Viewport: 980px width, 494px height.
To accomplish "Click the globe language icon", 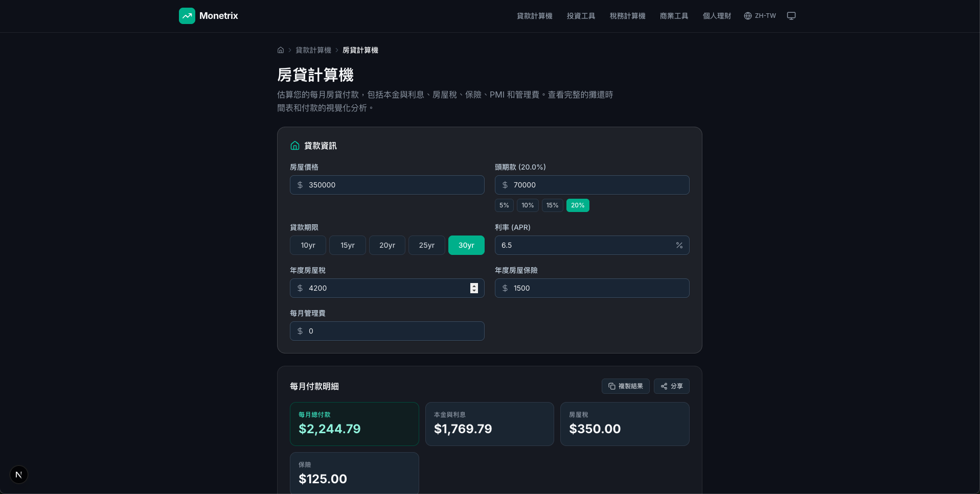I will coord(748,16).
